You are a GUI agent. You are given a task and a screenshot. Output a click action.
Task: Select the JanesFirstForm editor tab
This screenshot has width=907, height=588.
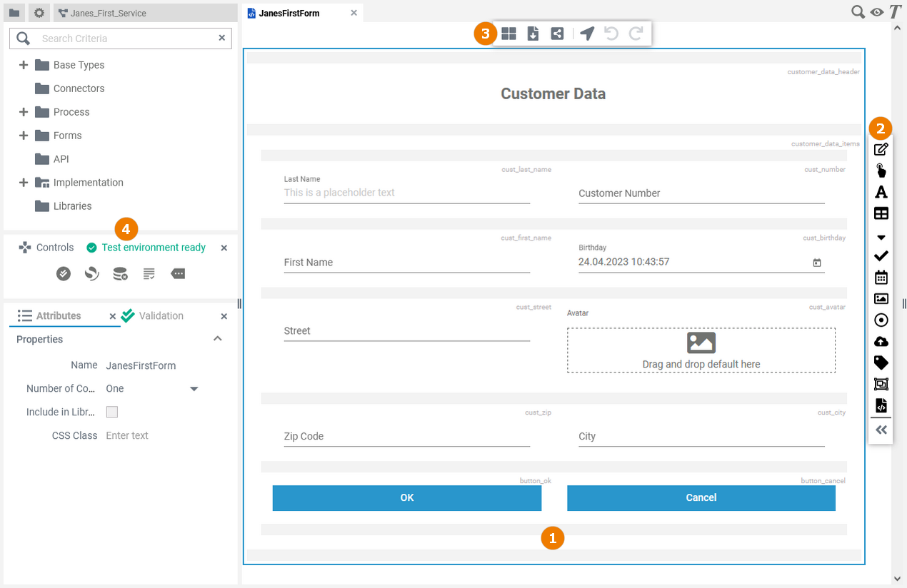coord(289,13)
